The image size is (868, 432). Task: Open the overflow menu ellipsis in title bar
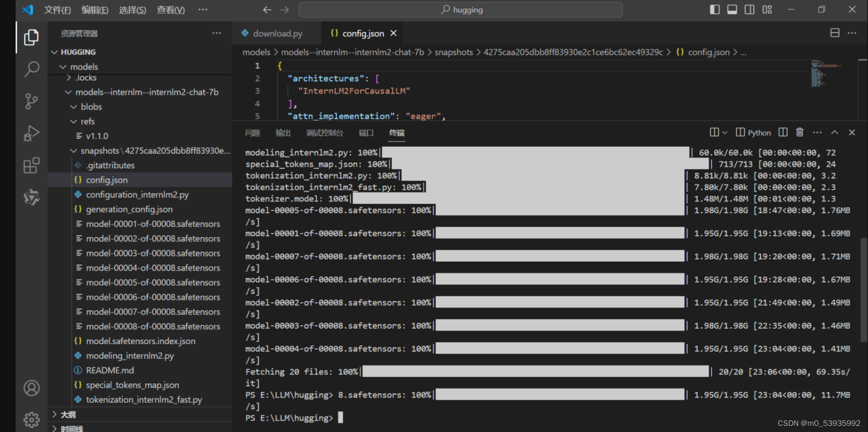tap(203, 9)
